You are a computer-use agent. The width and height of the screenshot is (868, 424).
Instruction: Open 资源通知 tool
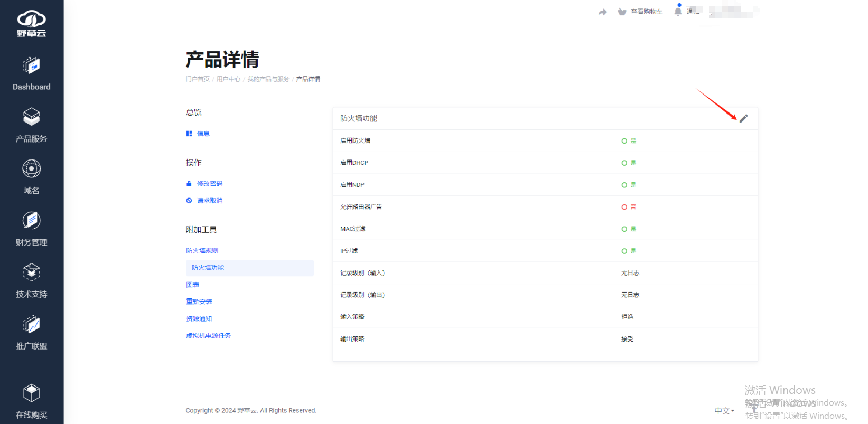(x=199, y=318)
